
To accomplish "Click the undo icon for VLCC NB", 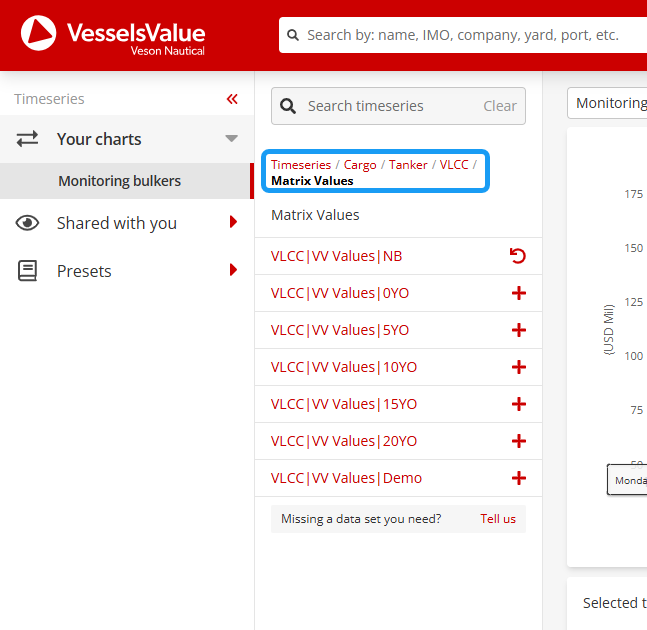I will pos(518,256).
